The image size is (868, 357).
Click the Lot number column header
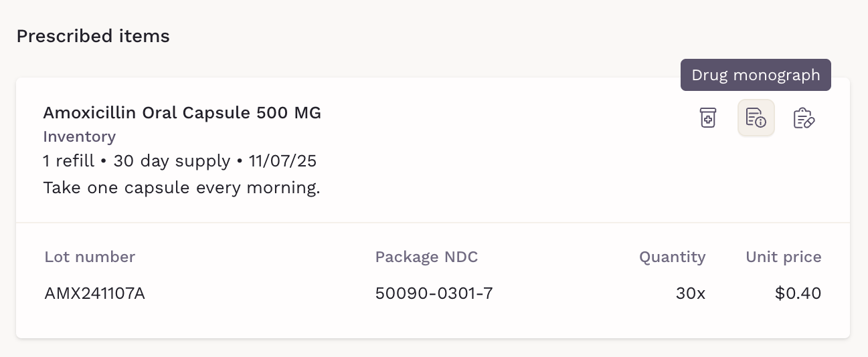pos(90,257)
